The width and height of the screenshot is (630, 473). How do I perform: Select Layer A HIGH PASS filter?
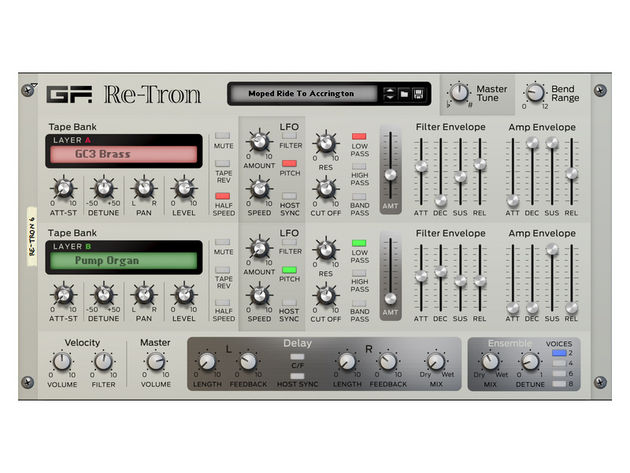click(x=359, y=166)
